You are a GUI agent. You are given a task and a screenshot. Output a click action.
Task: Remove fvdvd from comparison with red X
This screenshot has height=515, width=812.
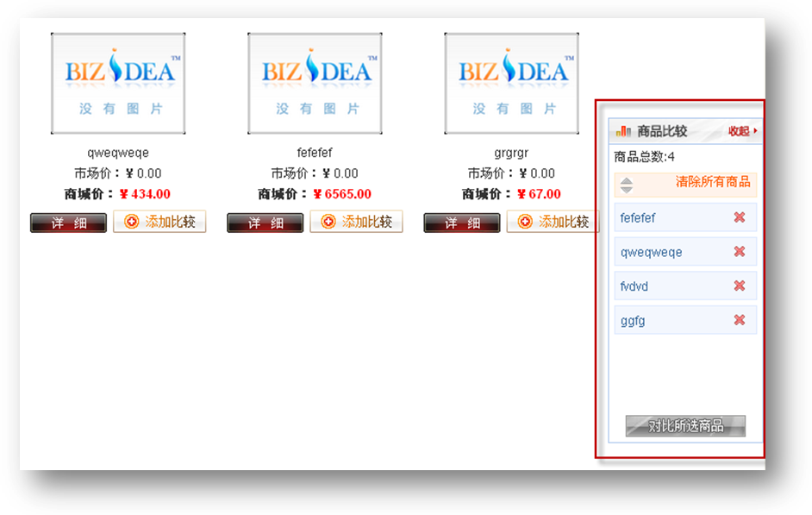(x=740, y=286)
